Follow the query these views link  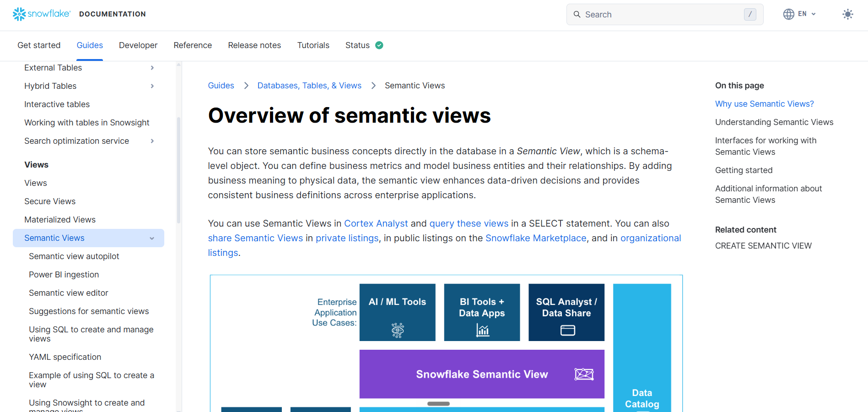(x=469, y=223)
